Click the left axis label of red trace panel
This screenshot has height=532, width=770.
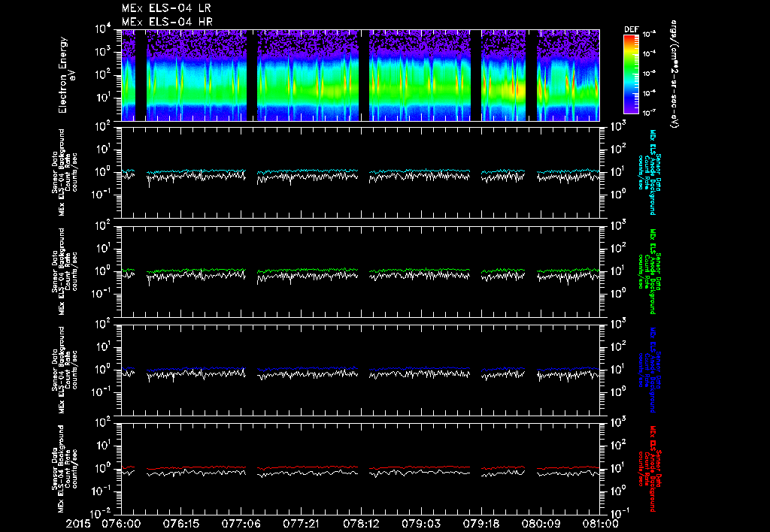point(65,469)
